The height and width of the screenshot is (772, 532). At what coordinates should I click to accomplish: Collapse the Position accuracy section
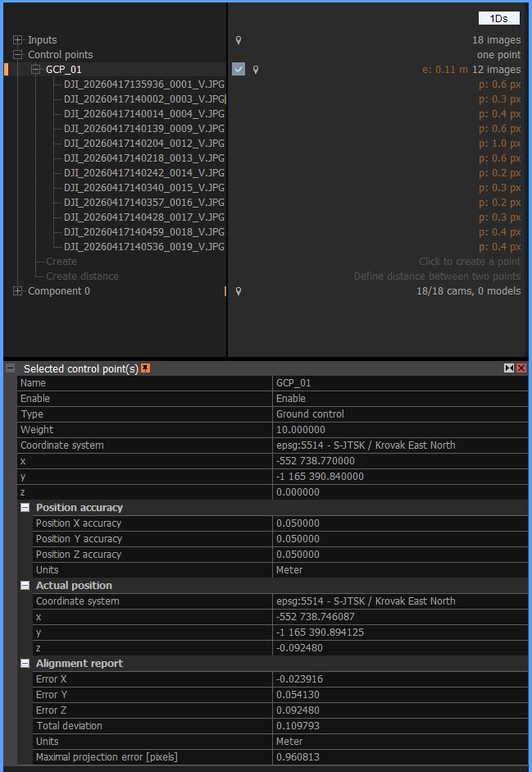25,508
